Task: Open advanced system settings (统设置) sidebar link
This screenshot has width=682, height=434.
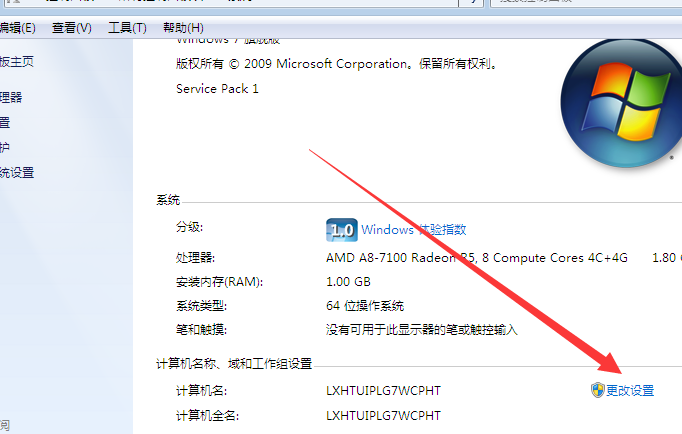Action: pyautogui.click(x=17, y=173)
